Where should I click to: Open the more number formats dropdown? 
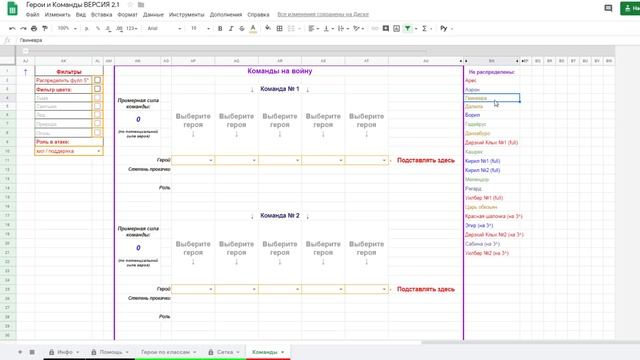[x=131, y=29]
